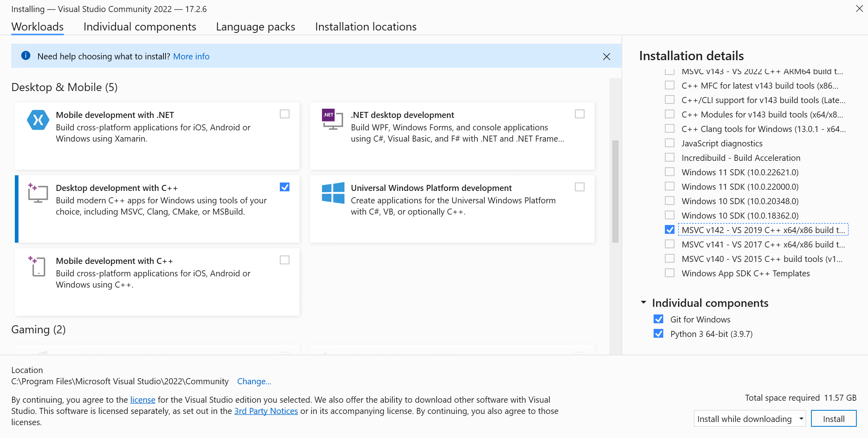Dismiss the help banner with its X
The image size is (868, 438).
click(607, 57)
